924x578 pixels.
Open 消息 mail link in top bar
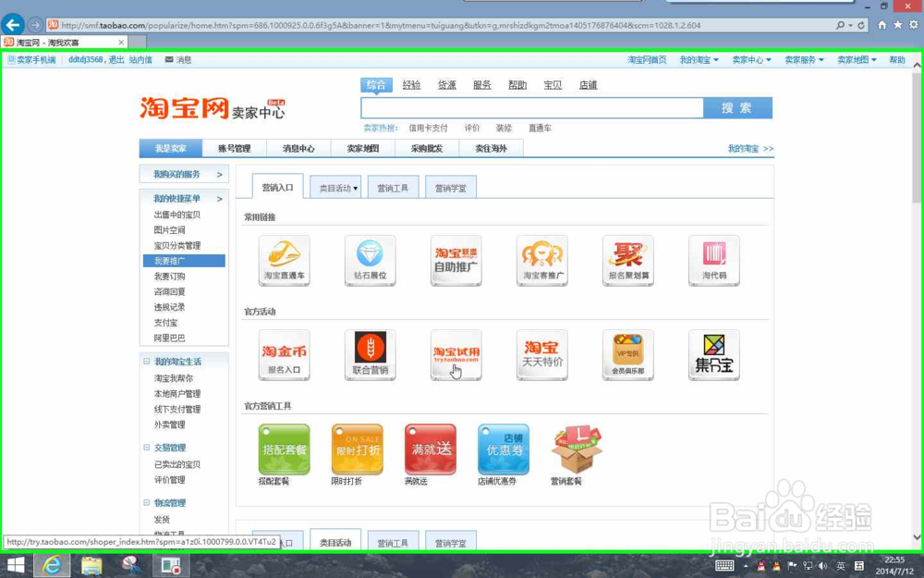pyautogui.click(x=178, y=59)
